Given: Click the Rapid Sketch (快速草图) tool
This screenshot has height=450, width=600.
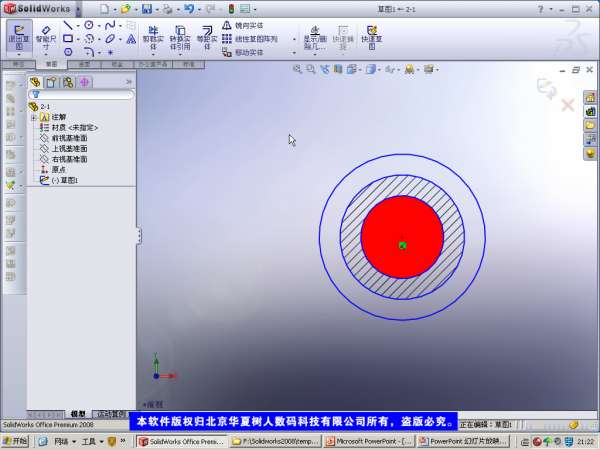Looking at the screenshot, I should pyautogui.click(x=372, y=38).
